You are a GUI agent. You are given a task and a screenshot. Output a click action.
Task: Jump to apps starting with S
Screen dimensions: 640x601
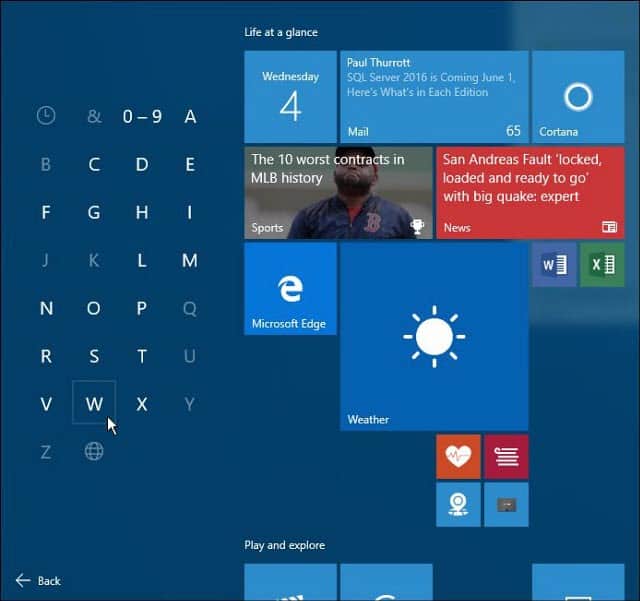(x=94, y=356)
